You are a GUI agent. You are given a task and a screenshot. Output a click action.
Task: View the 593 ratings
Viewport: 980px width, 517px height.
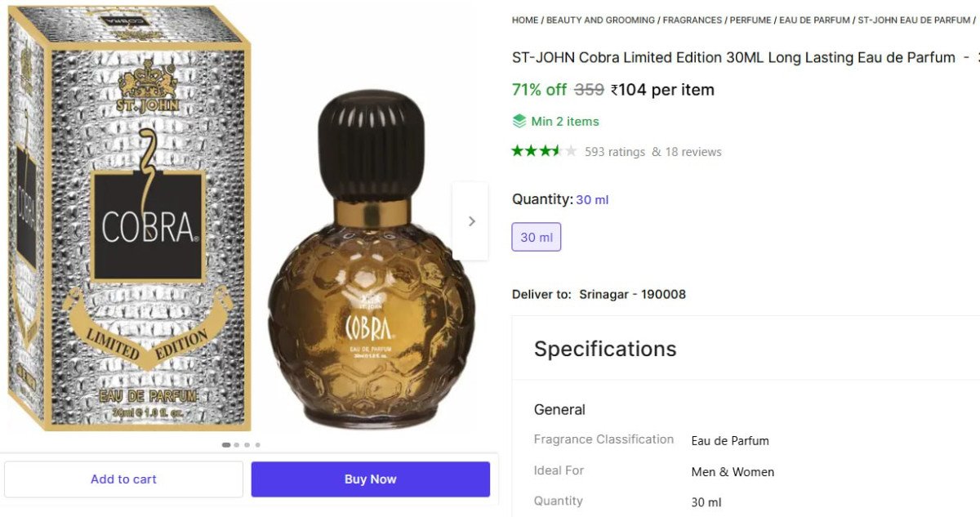[615, 152]
